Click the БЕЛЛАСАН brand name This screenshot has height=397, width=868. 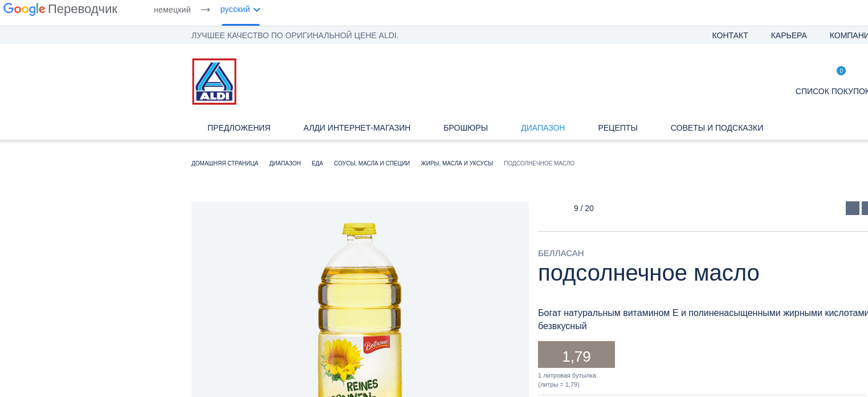(561, 253)
